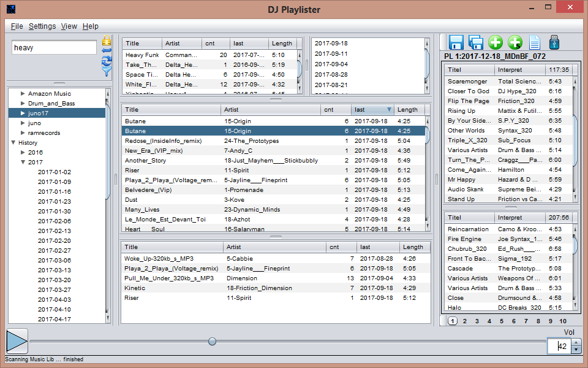Screen dimensions: 588x368
Task: Increase volume with the up stepper arrow
Action: tap(576, 342)
